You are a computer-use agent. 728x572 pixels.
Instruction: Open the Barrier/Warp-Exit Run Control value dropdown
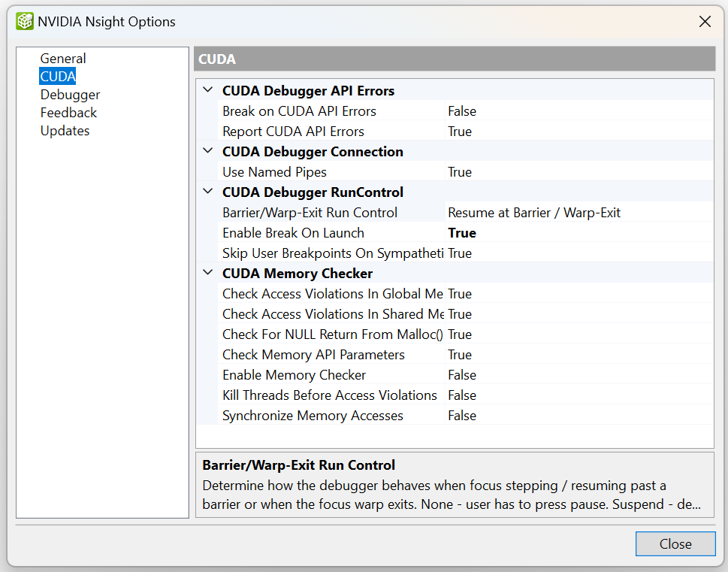(578, 213)
